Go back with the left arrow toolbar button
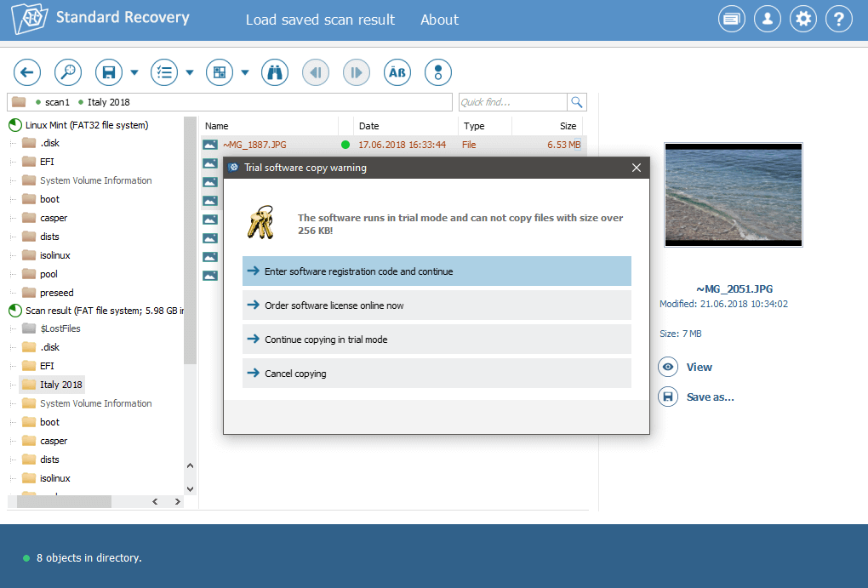The width and height of the screenshot is (868, 588). coord(27,72)
